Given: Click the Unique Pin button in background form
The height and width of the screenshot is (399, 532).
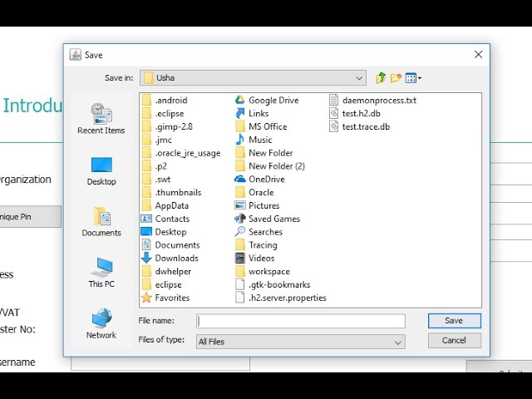Looking at the screenshot, I should pos(31,216).
